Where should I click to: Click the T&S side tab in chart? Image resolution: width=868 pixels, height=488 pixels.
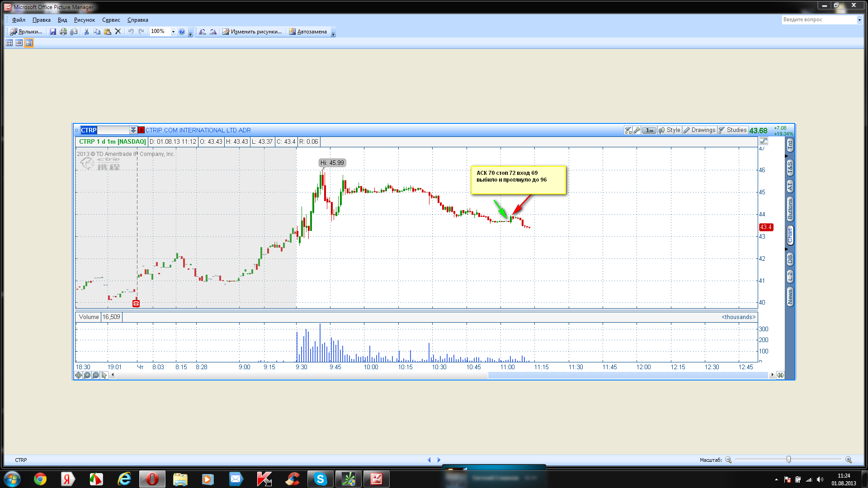coord(790,168)
